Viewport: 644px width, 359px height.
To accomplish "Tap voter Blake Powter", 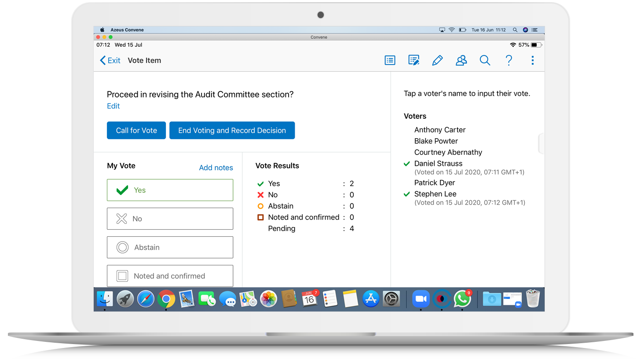I will pyautogui.click(x=436, y=141).
